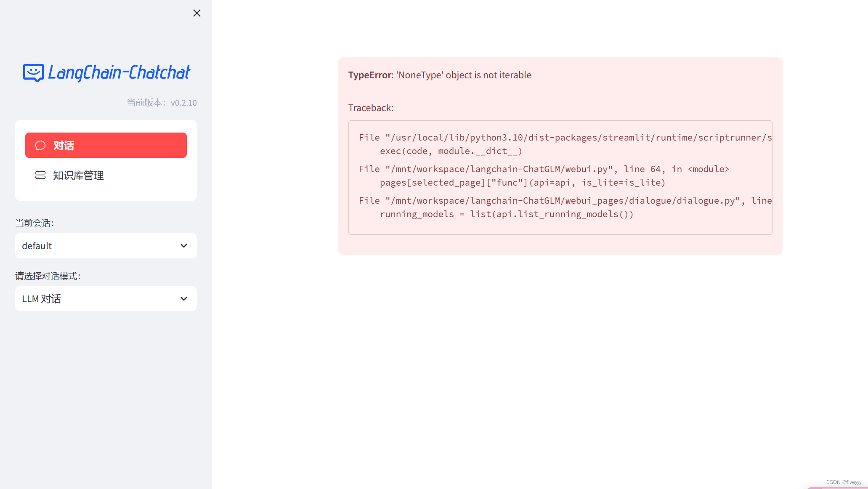The height and width of the screenshot is (489, 868).
Task: Click the exec(code, module.__dict__) line
Action: point(451,151)
